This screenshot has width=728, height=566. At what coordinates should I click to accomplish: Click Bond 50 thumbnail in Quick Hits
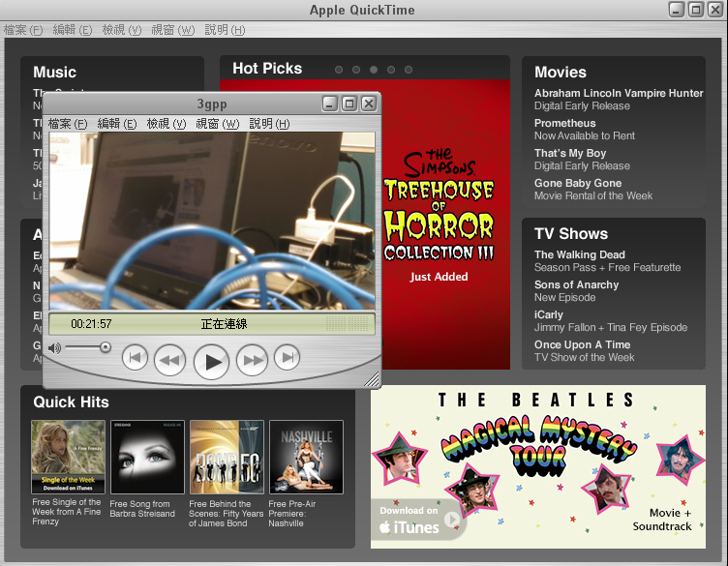coord(227,457)
